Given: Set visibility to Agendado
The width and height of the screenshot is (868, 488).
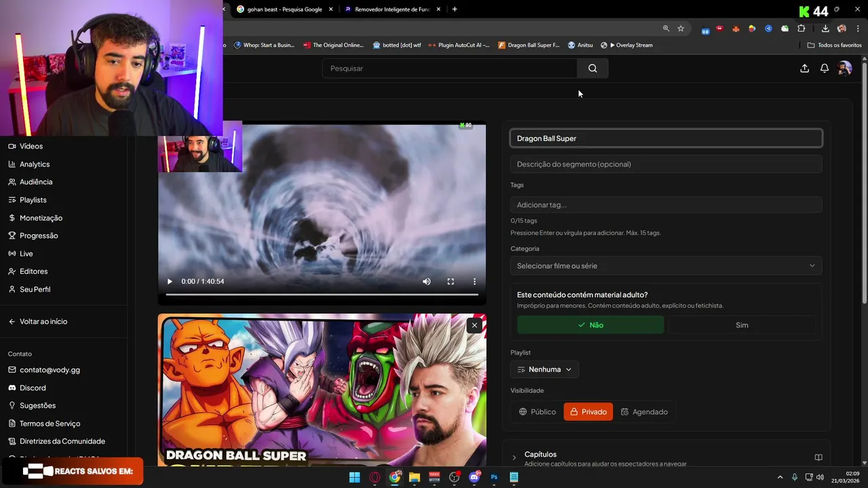Looking at the screenshot, I should point(644,412).
